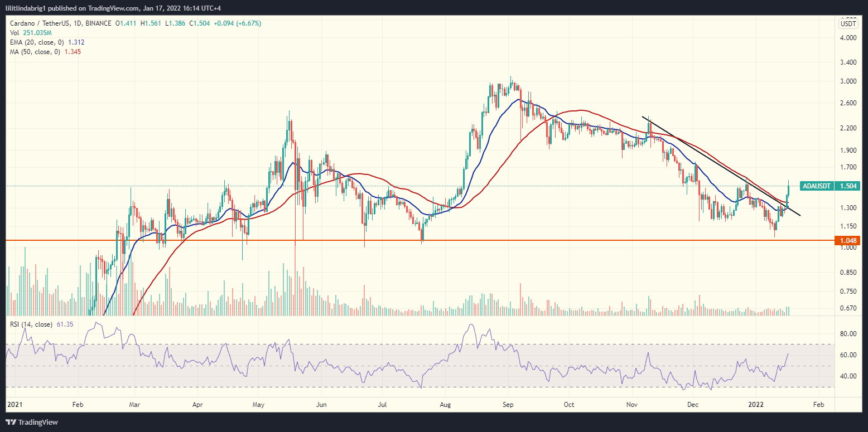This screenshot has width=868, height=432.
Task: Select the ADAUSDT price label on the price scale
Action: (817, 186)
